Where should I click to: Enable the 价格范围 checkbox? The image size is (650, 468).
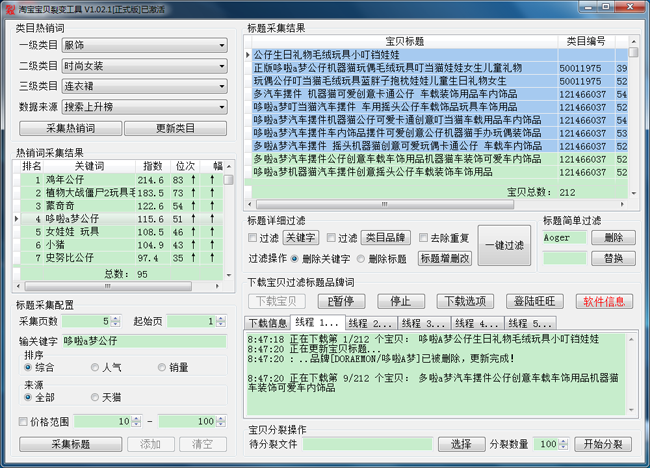point(23,422)
